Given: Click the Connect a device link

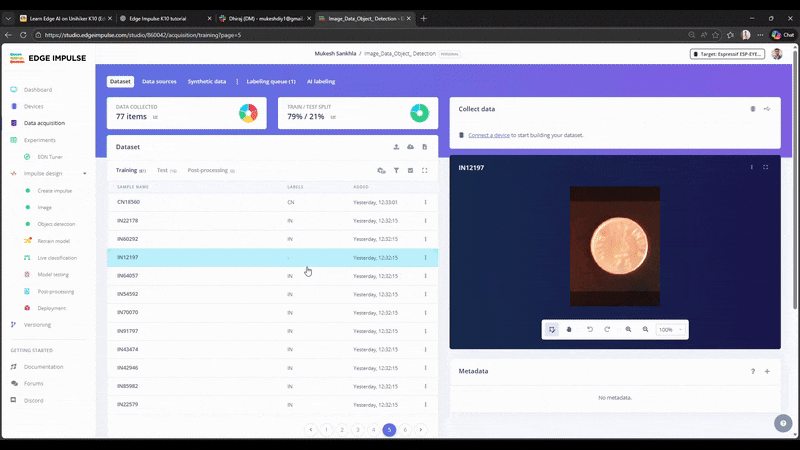Looking at the screenshot, I should 489,135.
